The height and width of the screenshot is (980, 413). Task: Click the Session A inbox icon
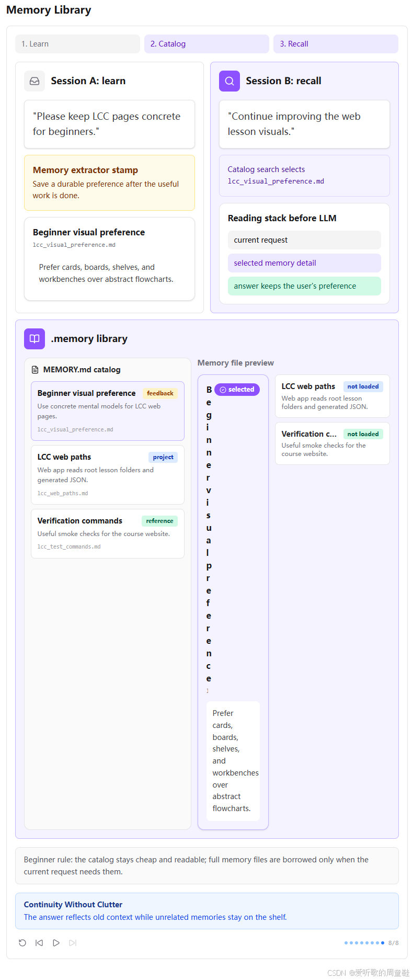[x=35, y=81]
